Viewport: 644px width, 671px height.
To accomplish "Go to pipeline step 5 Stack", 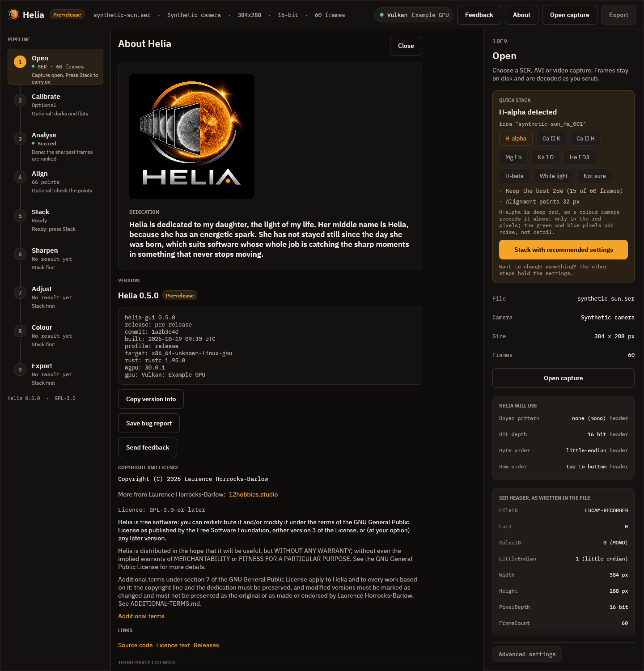I will (55, 221).
